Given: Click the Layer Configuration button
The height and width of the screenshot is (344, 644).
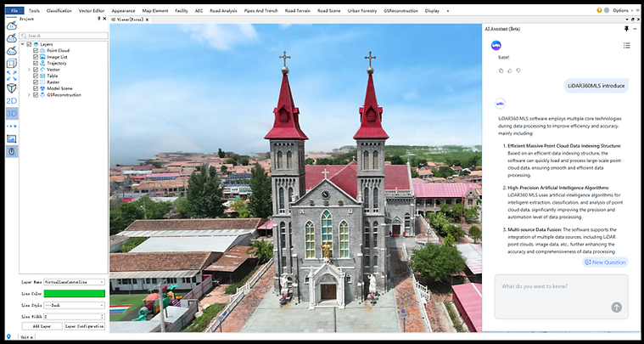Looking at the screenshot, I should [85, 326].
